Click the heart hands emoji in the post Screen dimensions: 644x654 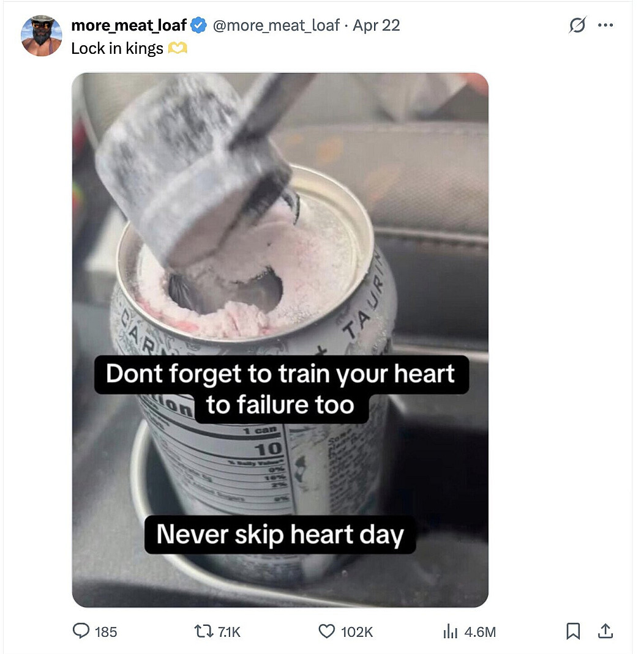pos(178,49)
